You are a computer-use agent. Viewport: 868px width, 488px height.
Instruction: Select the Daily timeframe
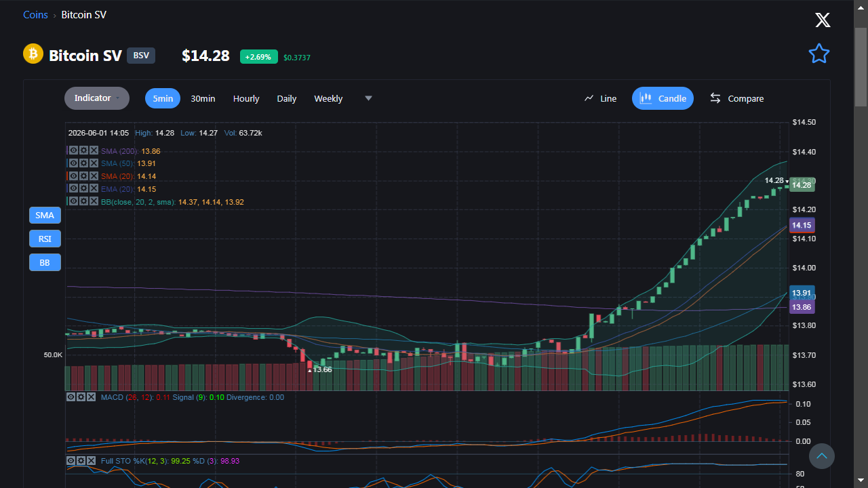click(x=287, y=98)
